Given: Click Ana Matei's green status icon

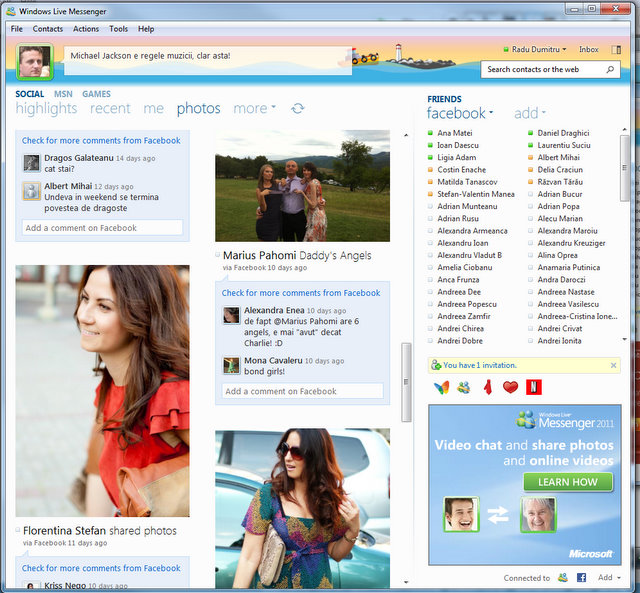Looking at the screenshot, I should pos(430,133).
